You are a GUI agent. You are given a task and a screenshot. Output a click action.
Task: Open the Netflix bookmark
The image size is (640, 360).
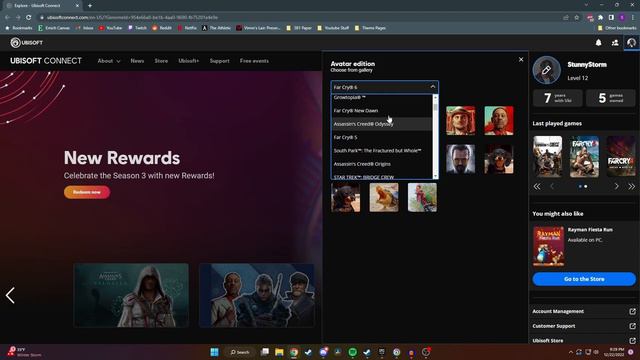tap(187, 28)
